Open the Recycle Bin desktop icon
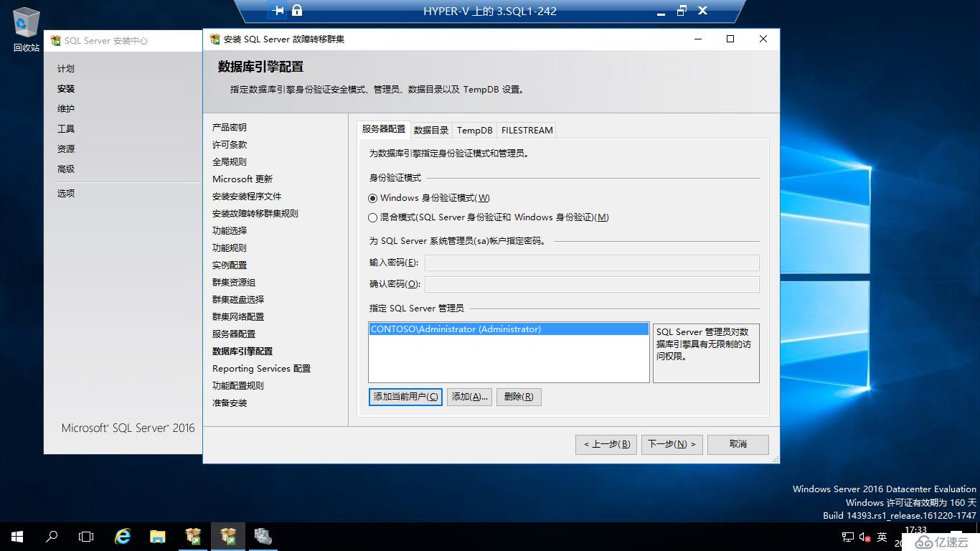The height and width of the screenshot is (551, 980). coord(27,30)
